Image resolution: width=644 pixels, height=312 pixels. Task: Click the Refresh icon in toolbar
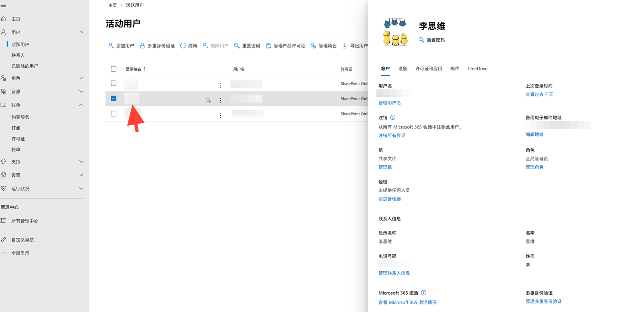pos(183,46)
